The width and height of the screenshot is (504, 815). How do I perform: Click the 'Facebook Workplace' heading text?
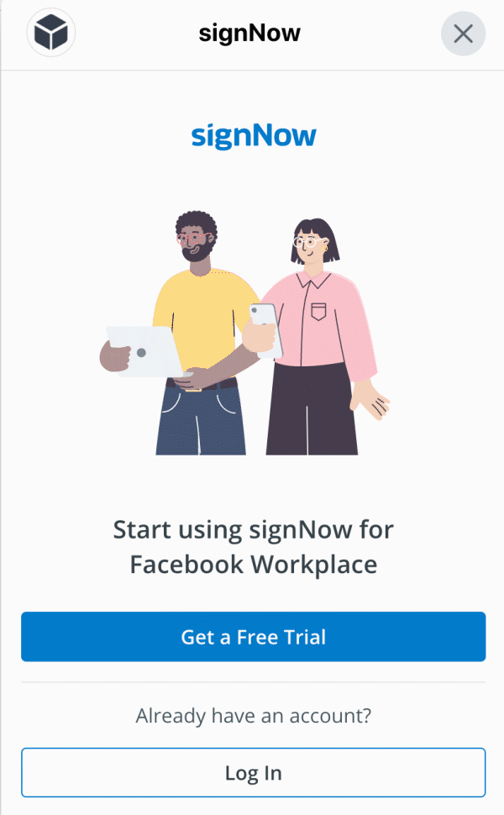click(x=254, y=565)
